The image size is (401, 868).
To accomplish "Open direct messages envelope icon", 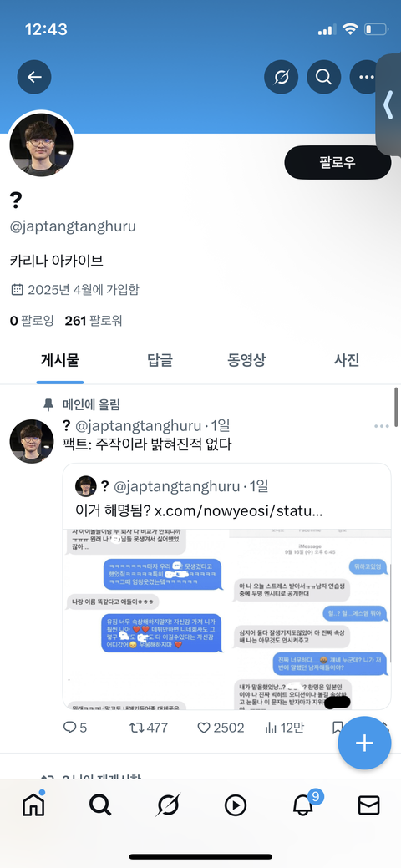I will 369,805.
